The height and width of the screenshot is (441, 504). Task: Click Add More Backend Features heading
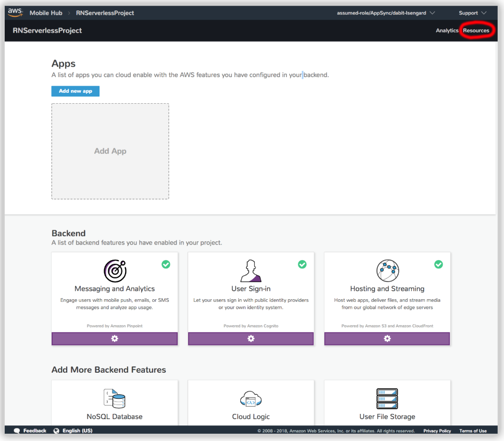[108, 370]
